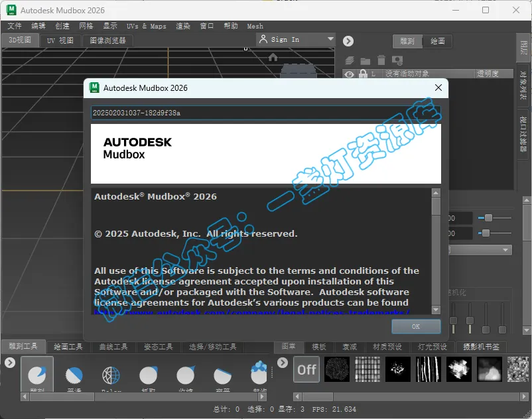Switch layers to Sculpt mode (雕刻)
Viewport: 532px width, 419px height.
tap(407, 41)
